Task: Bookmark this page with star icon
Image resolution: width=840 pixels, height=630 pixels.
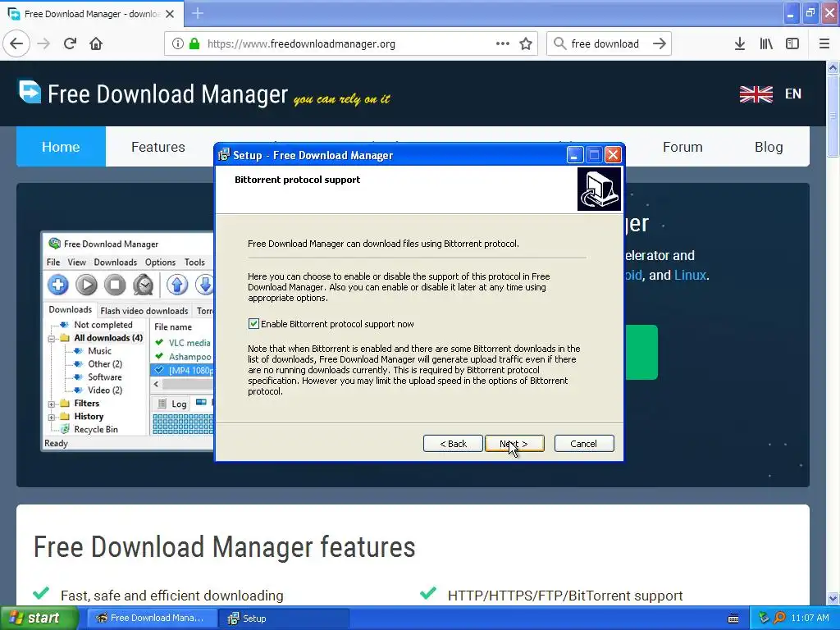Action: (x=526, y=43)
